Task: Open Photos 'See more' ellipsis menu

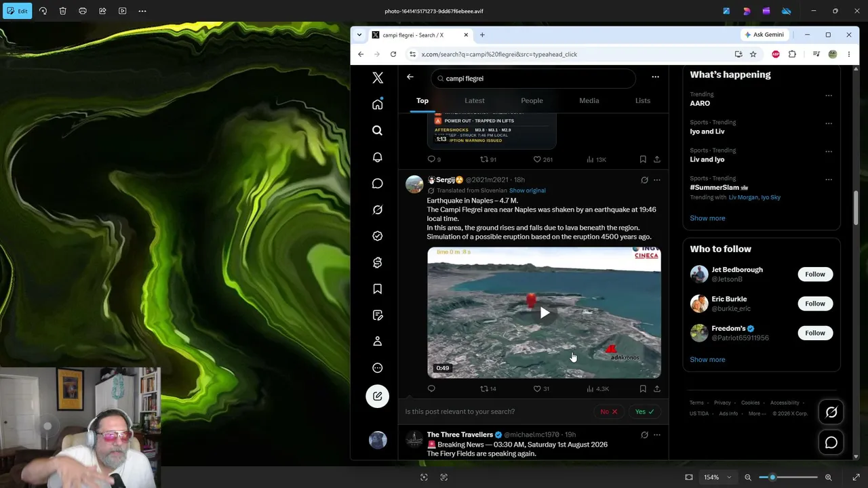Action: pyautogui.click(x=142, y=11)
